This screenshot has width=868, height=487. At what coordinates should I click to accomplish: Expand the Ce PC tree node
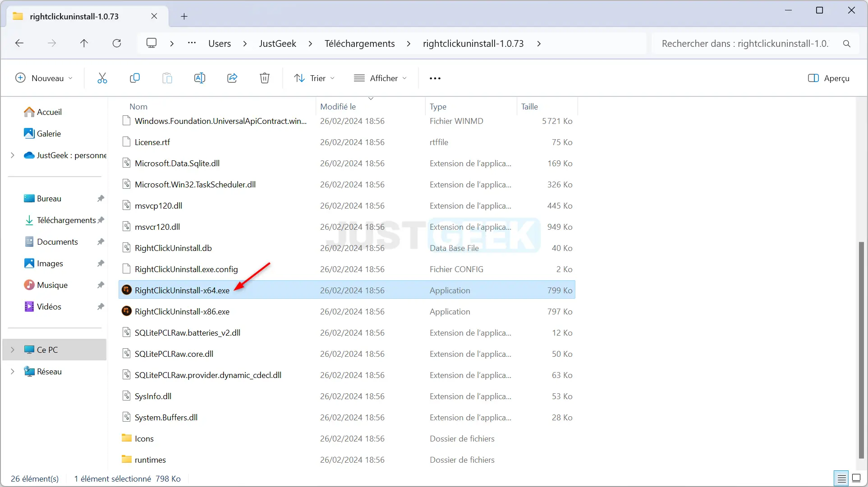[x=13, y=350]
